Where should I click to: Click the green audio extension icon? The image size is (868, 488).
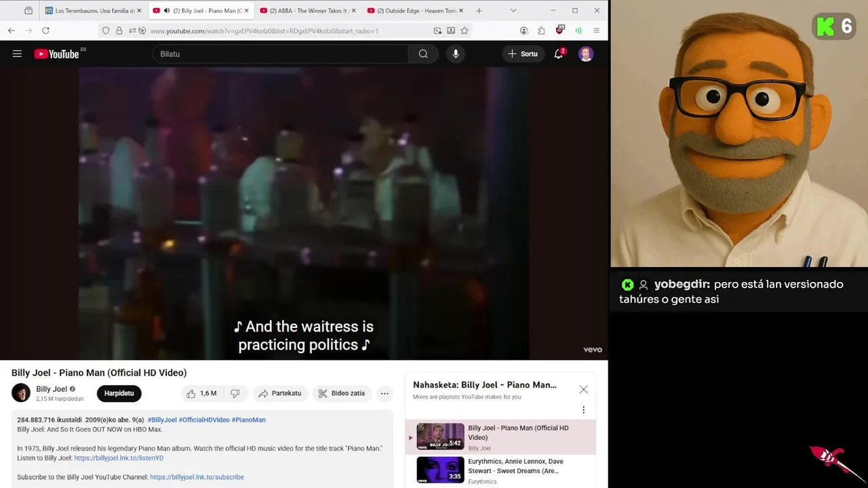click(x=578, y=30)
